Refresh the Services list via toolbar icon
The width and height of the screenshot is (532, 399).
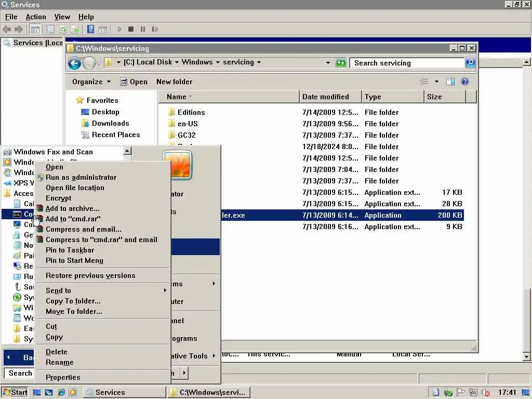coord(63,29)
